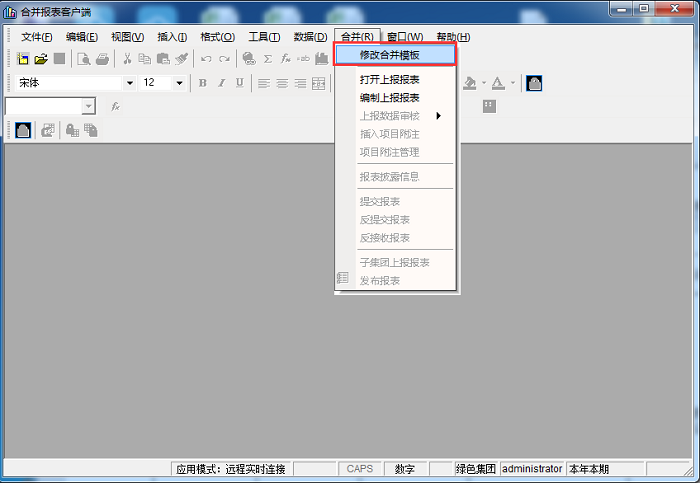This screenshot has width=700, height=483.
Task: Click the font size field showing 12
Action: (x=156, y=83)
